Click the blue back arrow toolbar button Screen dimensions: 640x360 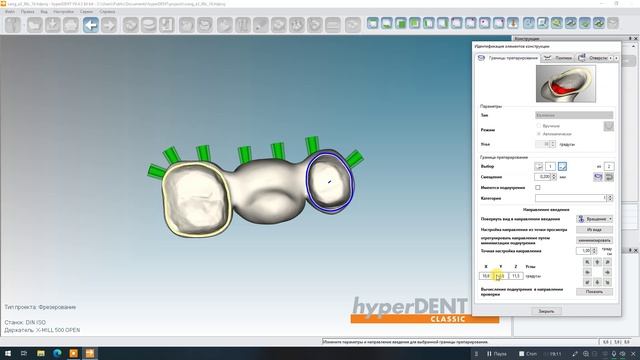click(91, 25)
